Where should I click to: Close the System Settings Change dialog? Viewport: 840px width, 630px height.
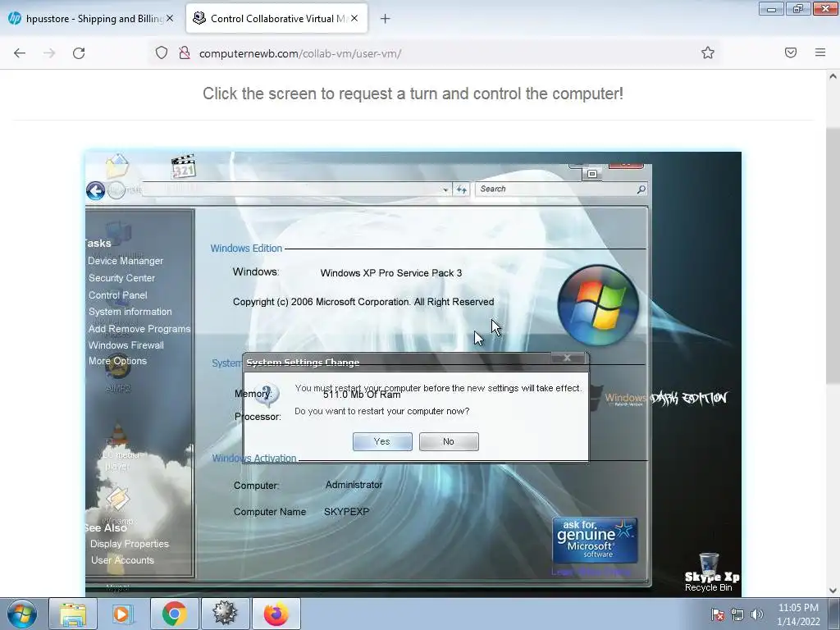pyautogui.click(x=568, y=358)
